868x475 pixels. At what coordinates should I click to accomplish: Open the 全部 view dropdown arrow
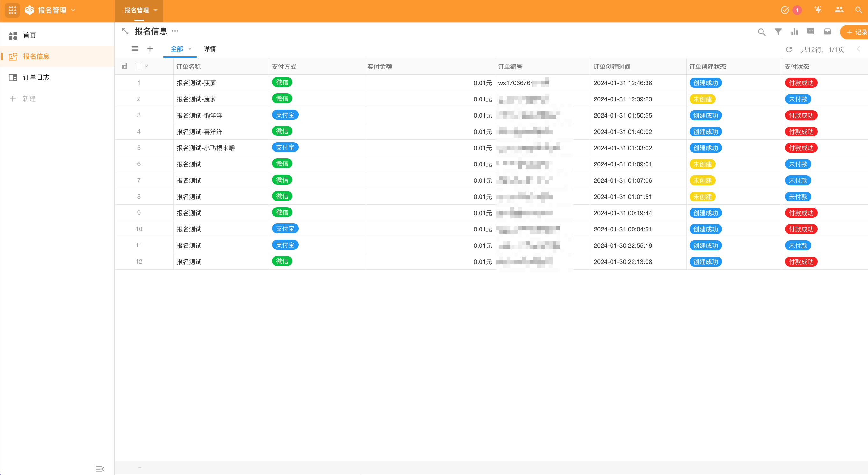click(x=190, y=49)
